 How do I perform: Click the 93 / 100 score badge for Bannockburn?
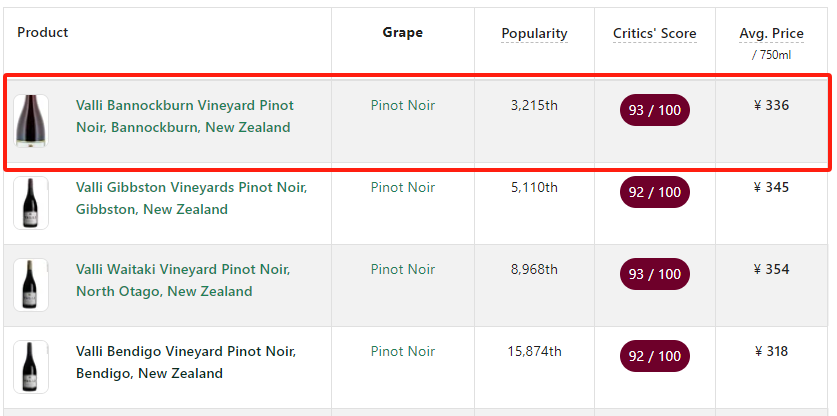pos(654,111)
